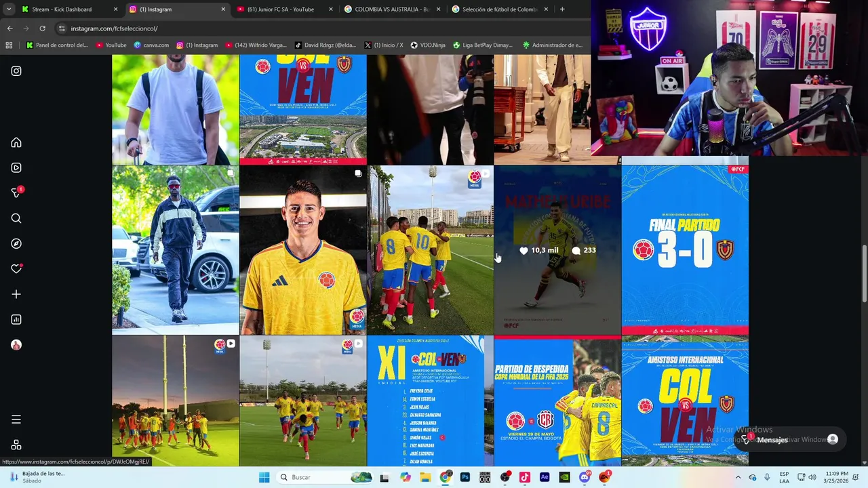This screenshot has width=868, height=488.
Task: Open the evening training under floodlights post
Action: [x=175, y=401]
